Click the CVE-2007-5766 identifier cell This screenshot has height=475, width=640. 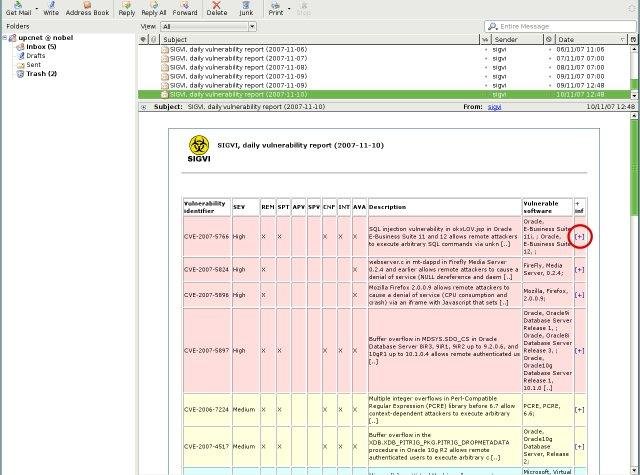click(207, 236)
